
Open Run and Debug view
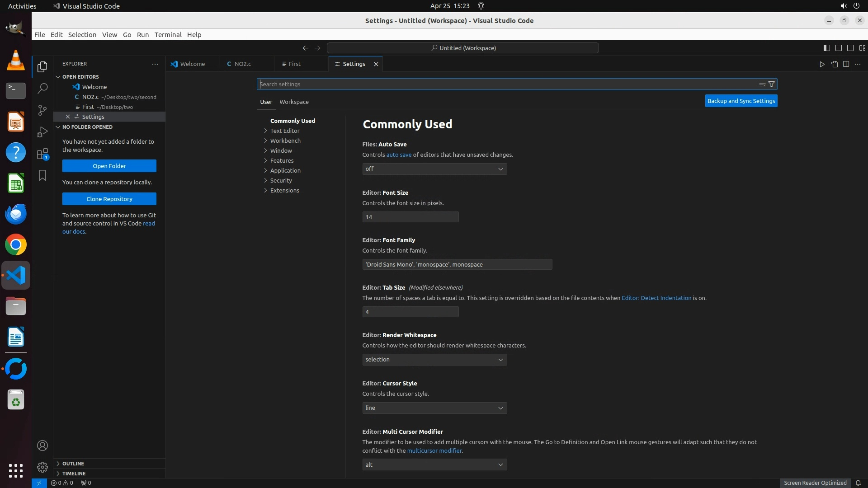click(x=42, y=132)
